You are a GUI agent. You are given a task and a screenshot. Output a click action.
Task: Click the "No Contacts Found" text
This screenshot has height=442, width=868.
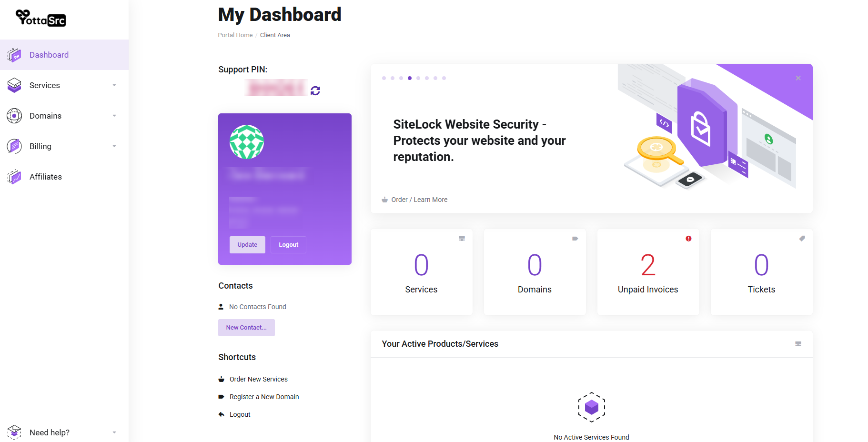click(258, 307)
